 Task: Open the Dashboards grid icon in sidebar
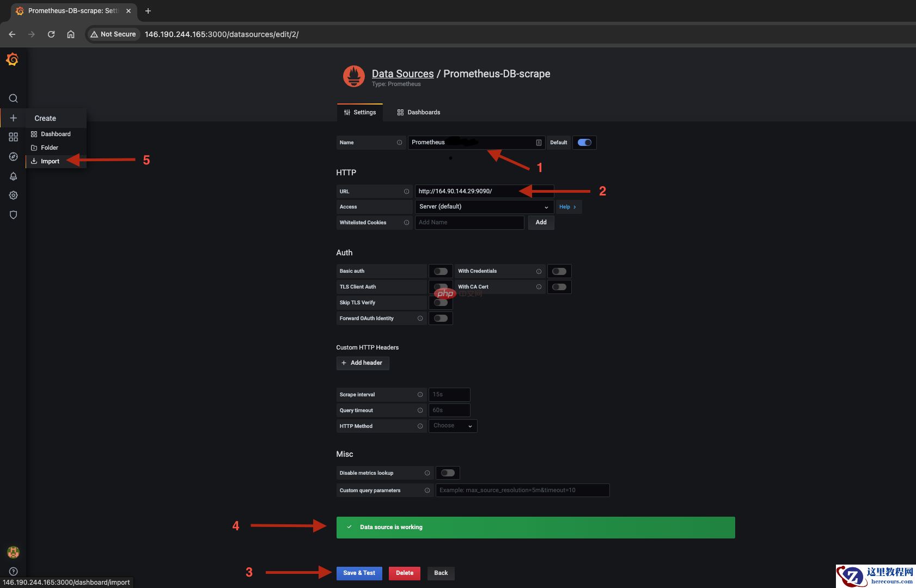coord(14,137)
